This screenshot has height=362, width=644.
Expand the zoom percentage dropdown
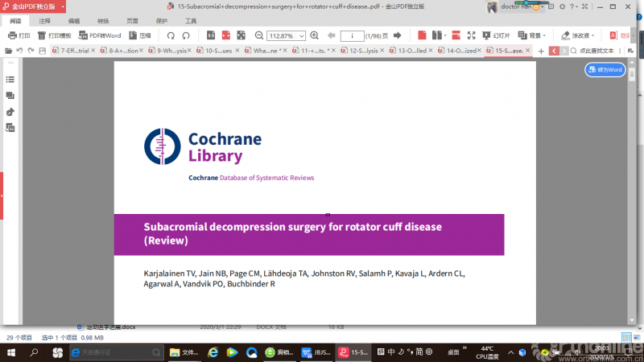[301, 36]
